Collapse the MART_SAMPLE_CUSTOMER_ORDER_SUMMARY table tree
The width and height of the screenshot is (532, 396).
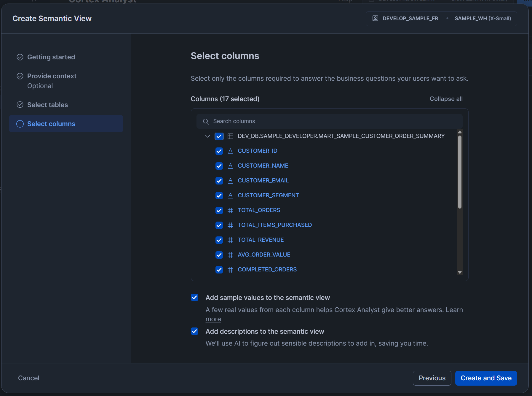[207, 136]
